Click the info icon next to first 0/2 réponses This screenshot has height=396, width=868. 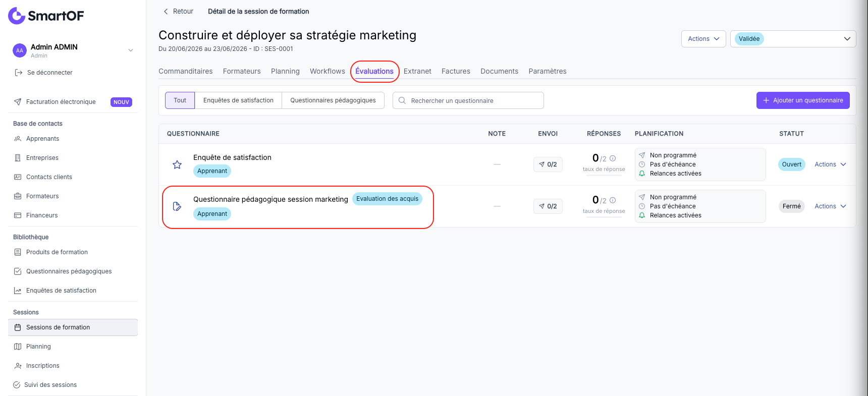coord(613,158)
